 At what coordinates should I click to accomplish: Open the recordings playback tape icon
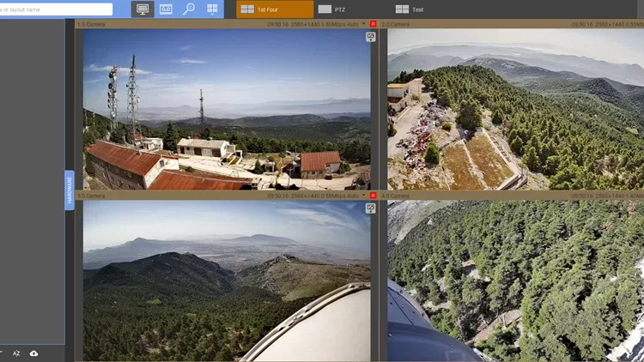coord(166,9)
